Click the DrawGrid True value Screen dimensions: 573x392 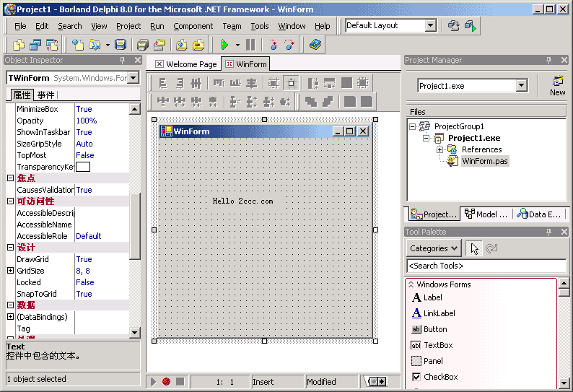click(84, 259)
